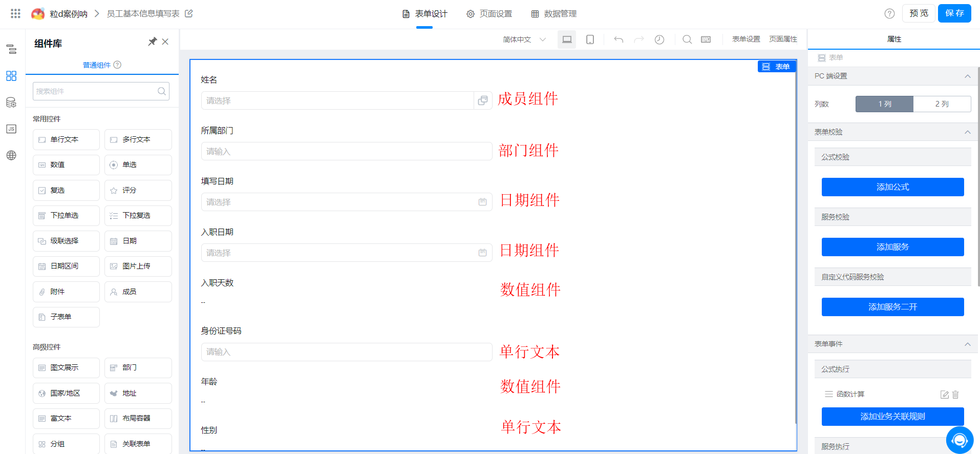Select the 单行文本 component

pos(66,139)
